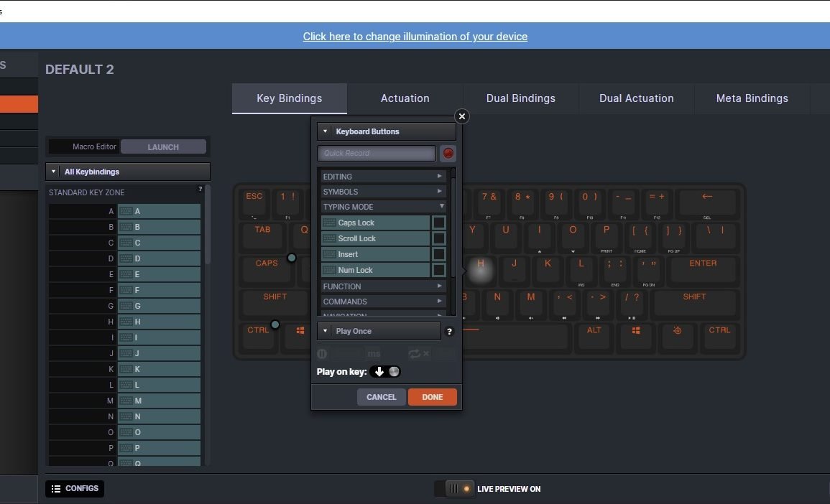Switch to the Dual Bindings tab
830x504 pixels.
point(521,98)
